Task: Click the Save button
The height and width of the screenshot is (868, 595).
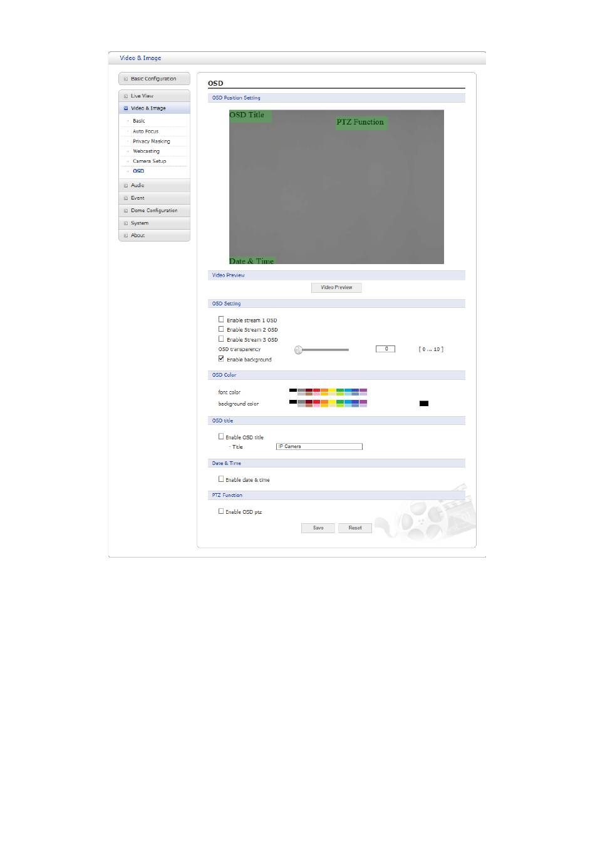Action: 318,528
